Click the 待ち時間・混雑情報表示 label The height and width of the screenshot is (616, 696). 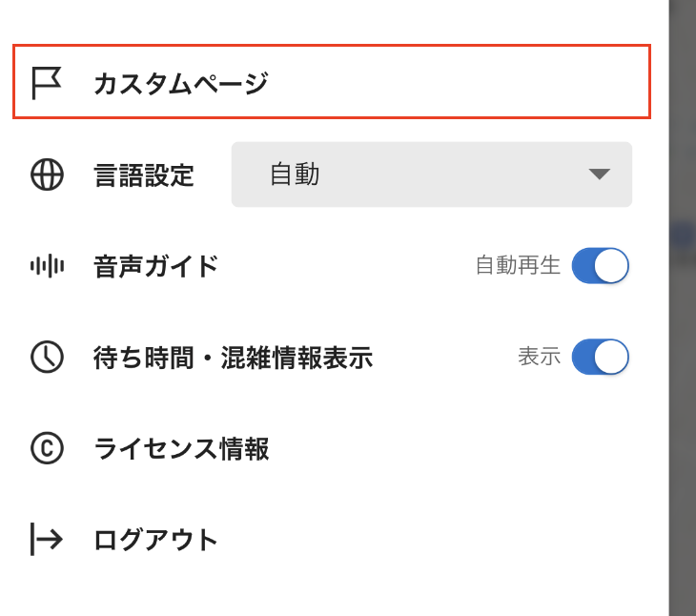233,358
